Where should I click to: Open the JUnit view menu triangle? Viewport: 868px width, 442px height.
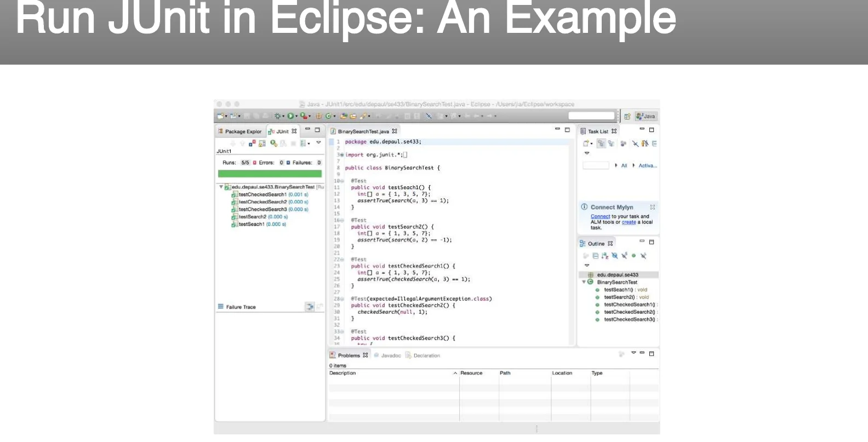(x=318, y=142)
